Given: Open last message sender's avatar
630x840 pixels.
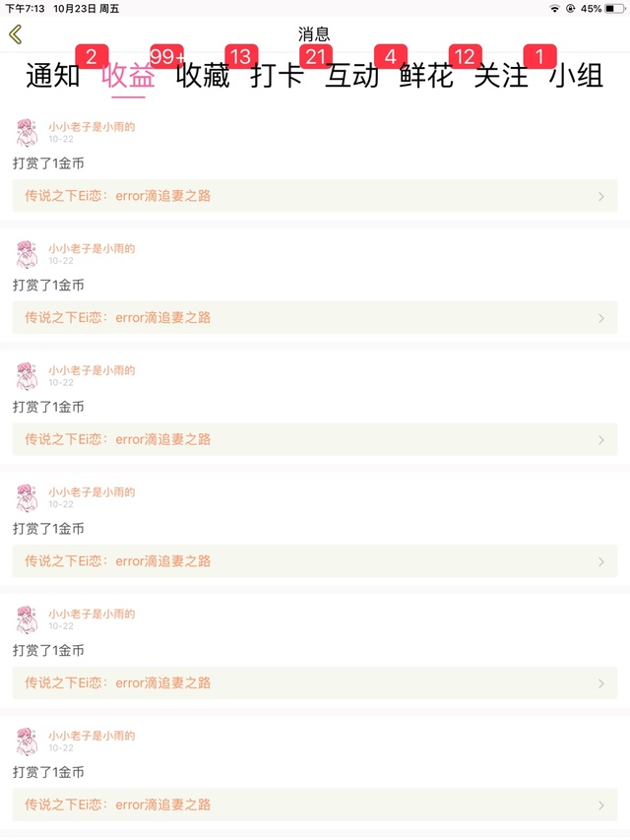Looking at the screenshot, I should pyautogui.click(x=27, y=742).
